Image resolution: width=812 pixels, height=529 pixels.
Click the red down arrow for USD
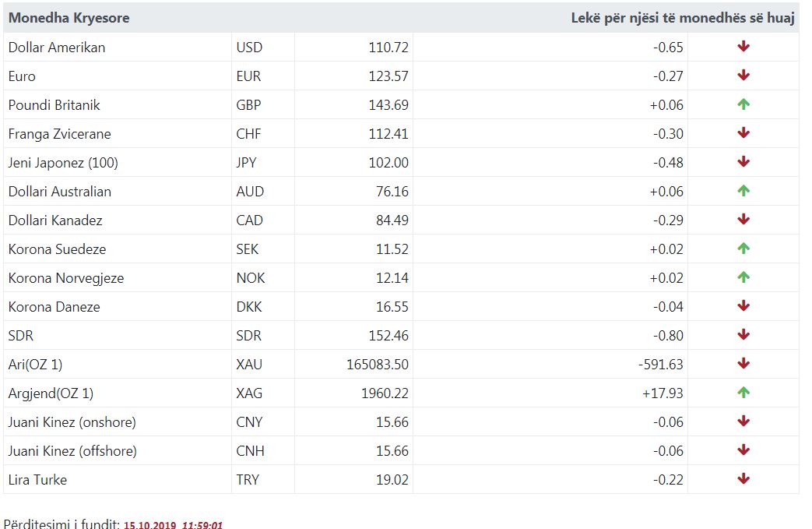pyautogui.click(x=743, y=47)
